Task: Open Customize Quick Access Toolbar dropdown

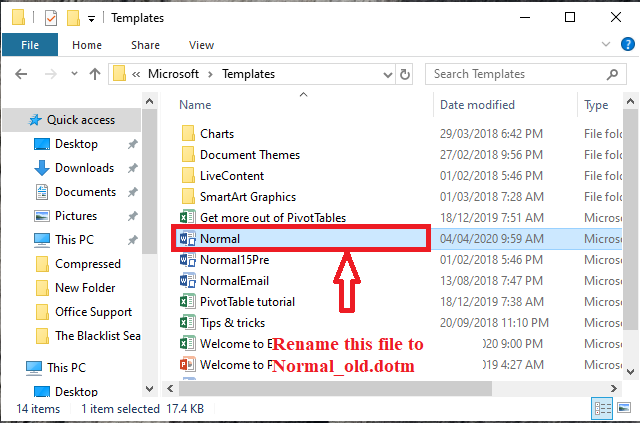Action: [x=92, y=18]
